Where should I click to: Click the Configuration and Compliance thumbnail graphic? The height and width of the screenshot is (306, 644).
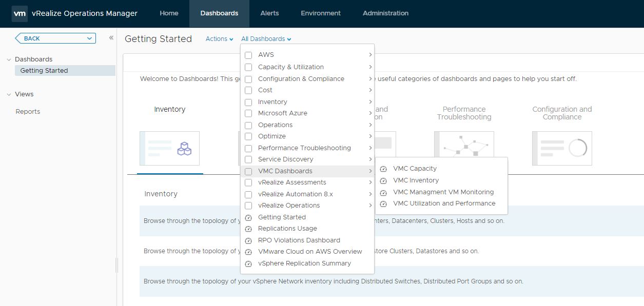(x=561, y=148)
